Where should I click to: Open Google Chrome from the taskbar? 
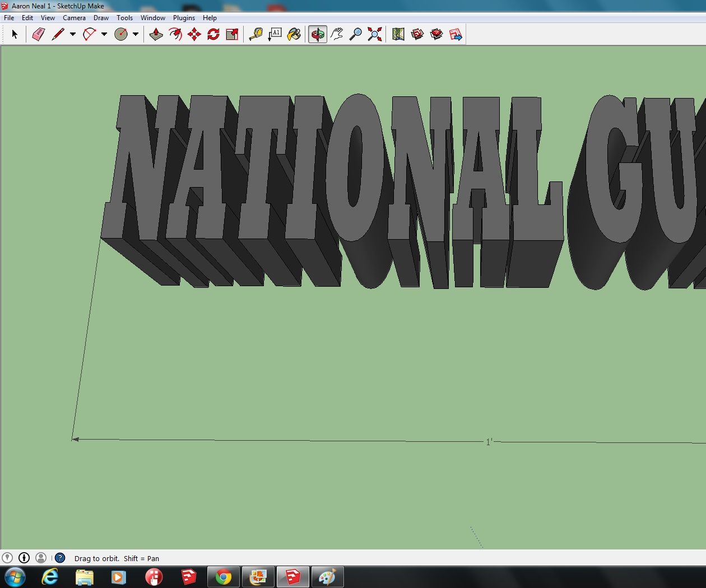point(223,576)
